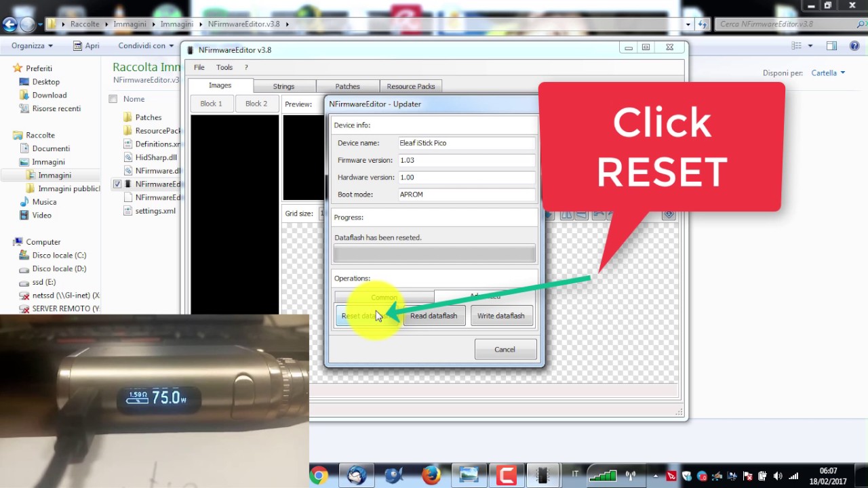Select NFirmwareEditor chip icon on taskbar
Image resolution: width=868 pixels, height=488 pixels.
click(542, 476)
